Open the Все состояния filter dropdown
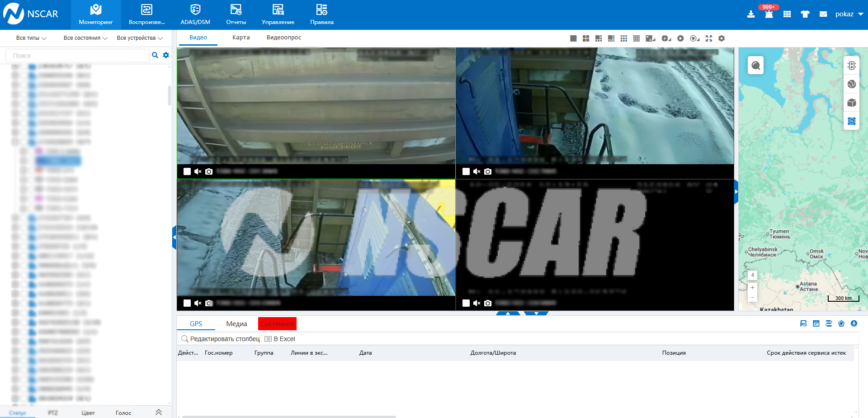 85,38
